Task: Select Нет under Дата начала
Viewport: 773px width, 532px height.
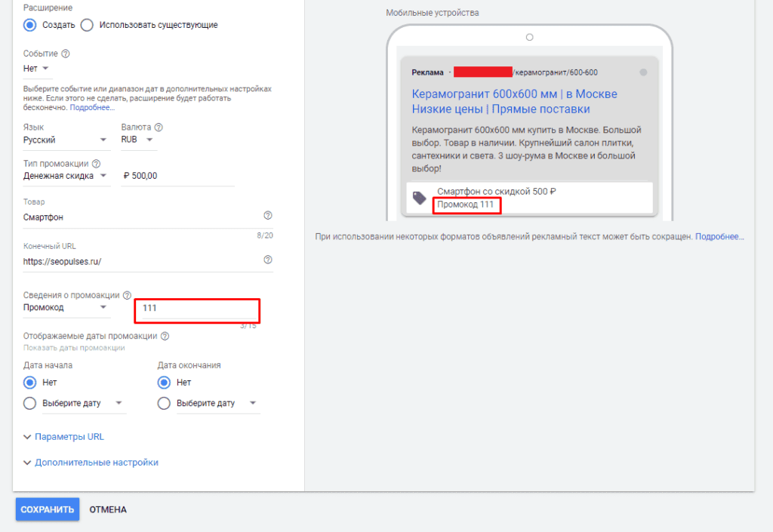Action: point(30,383)
